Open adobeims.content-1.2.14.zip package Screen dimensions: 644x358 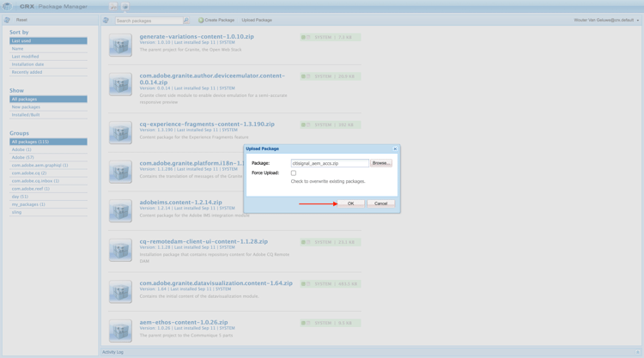coord(180,203)
